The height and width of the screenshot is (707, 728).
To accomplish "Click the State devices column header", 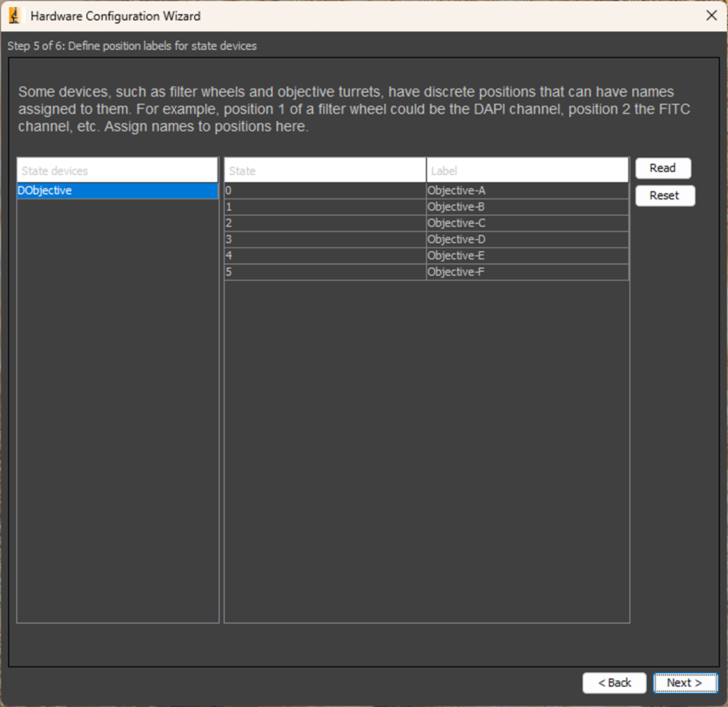I will [117, 171].
